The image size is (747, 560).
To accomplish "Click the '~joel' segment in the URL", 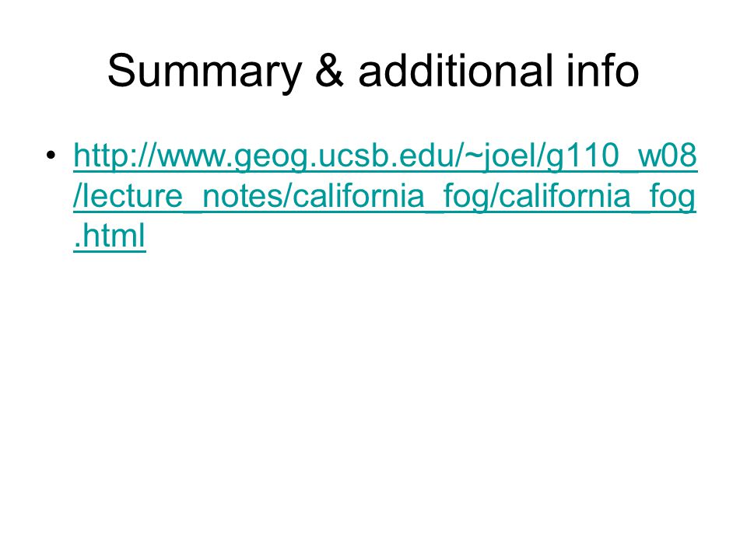I will pos(501,156).
